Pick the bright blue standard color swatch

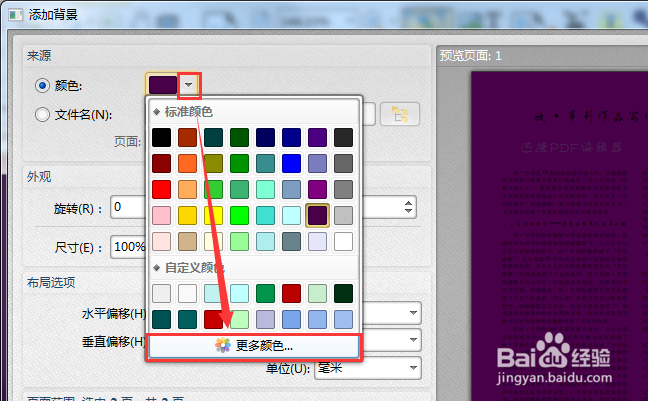pos(291,164)
